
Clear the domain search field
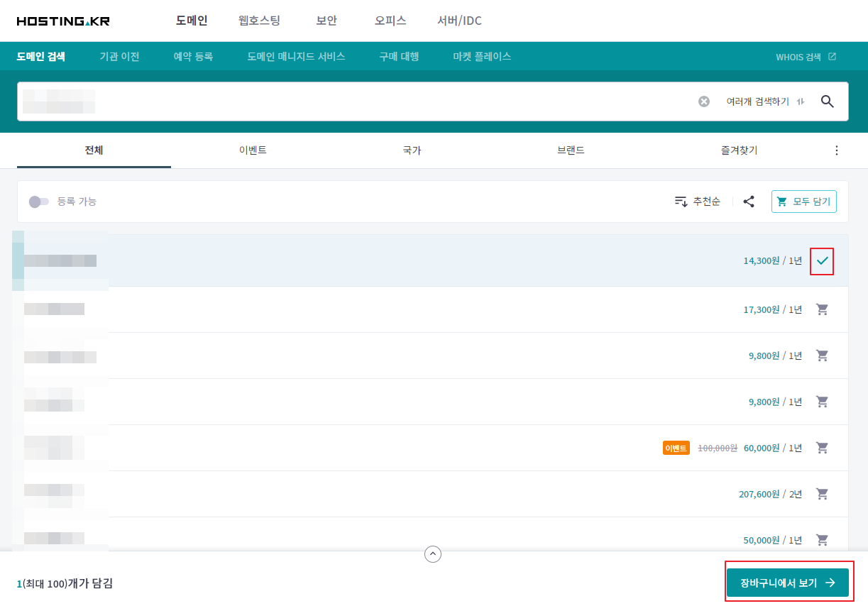coord(704,101)
